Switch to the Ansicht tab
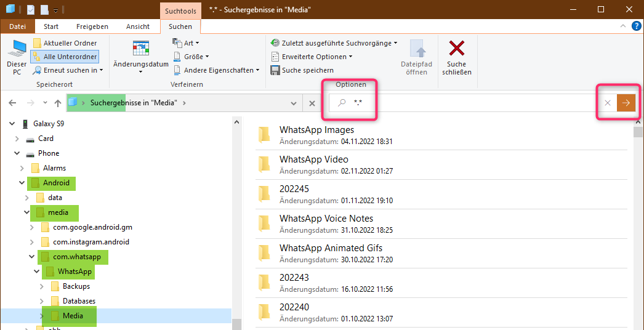The image size is (644, 330). pos(137,26)
